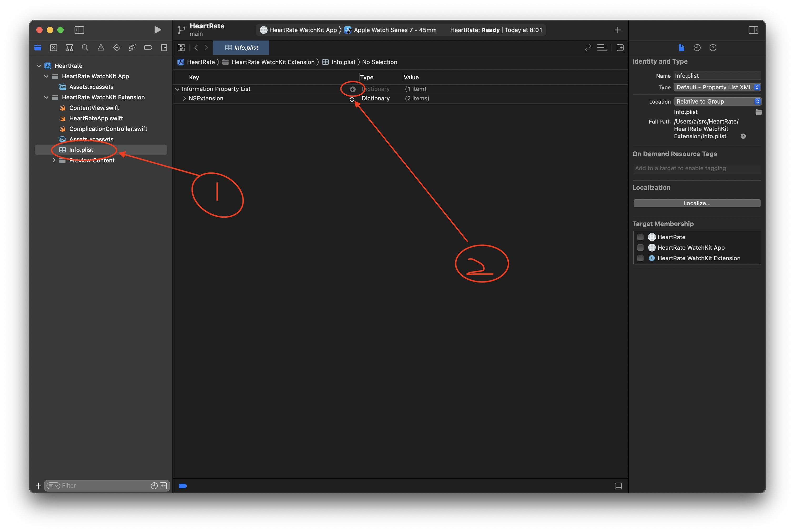Expand the NSExtension dictionary

pyautogui.click(x=185, y=99)
